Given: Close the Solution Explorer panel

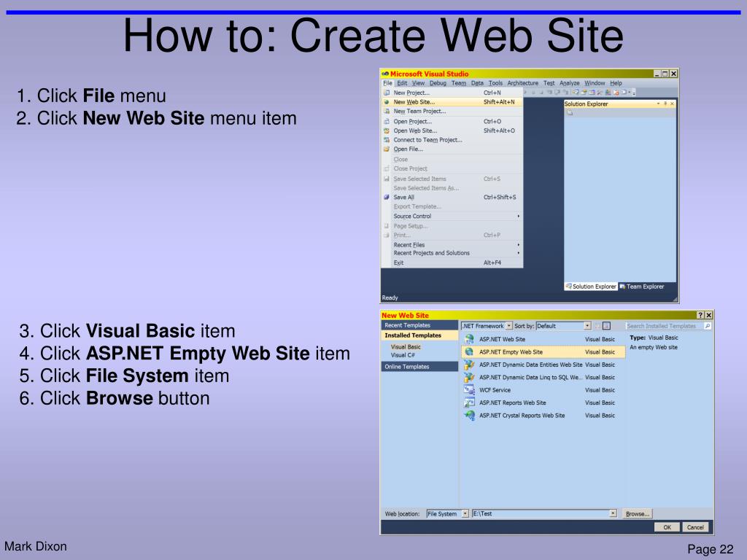Looking at the screenshot, I should [x=672, y=104].
